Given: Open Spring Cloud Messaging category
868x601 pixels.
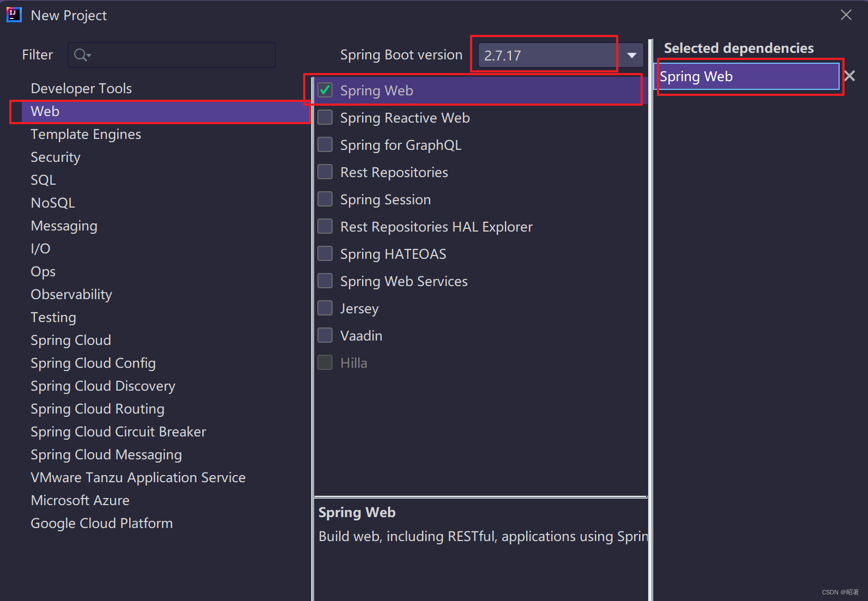Looking at the screenshot, I should [x=106, y=454].
